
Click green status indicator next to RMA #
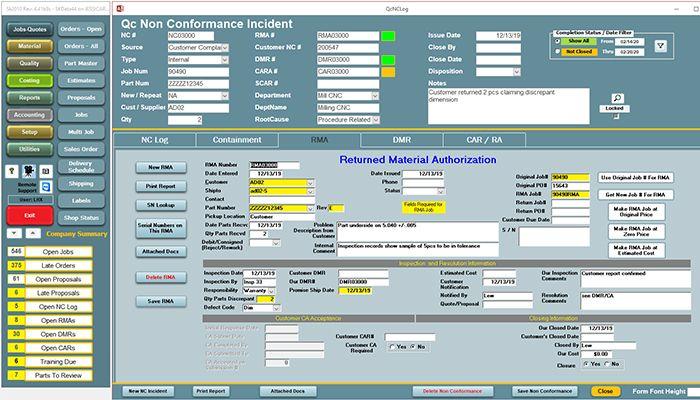(388, 36)
